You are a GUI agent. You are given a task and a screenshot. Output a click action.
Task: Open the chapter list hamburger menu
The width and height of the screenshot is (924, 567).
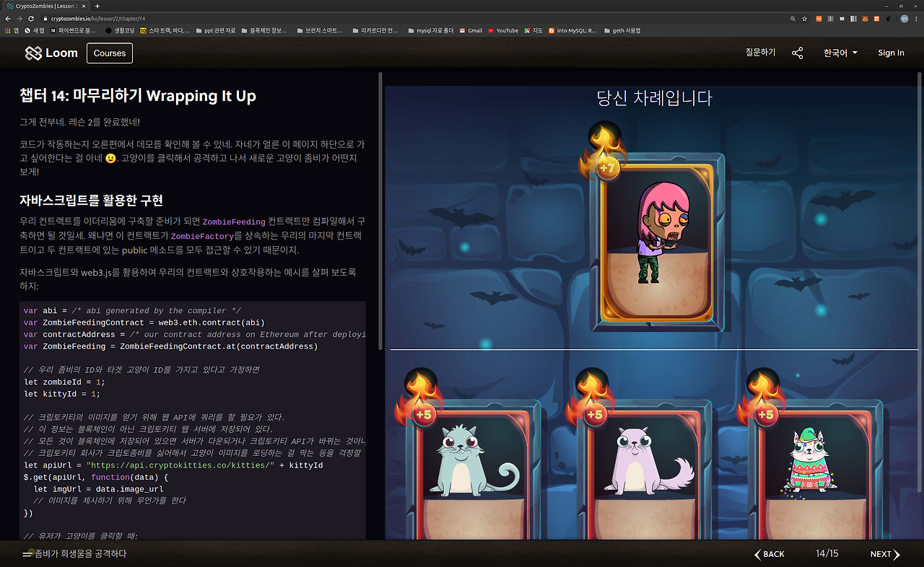click(27, 554)
